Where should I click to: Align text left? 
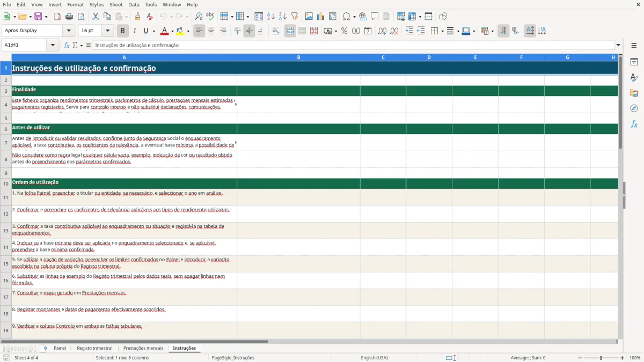click(x=199, y=31)
